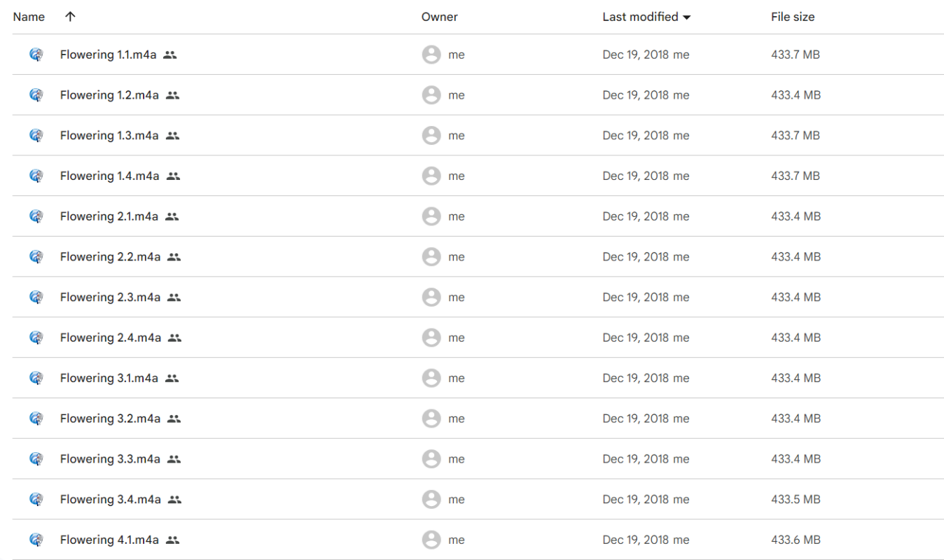Click the shared icon next to Flowering 2.4.m4a
Image resolution: width=944 pixels, height=560 pixels.
tap(175, 338)
